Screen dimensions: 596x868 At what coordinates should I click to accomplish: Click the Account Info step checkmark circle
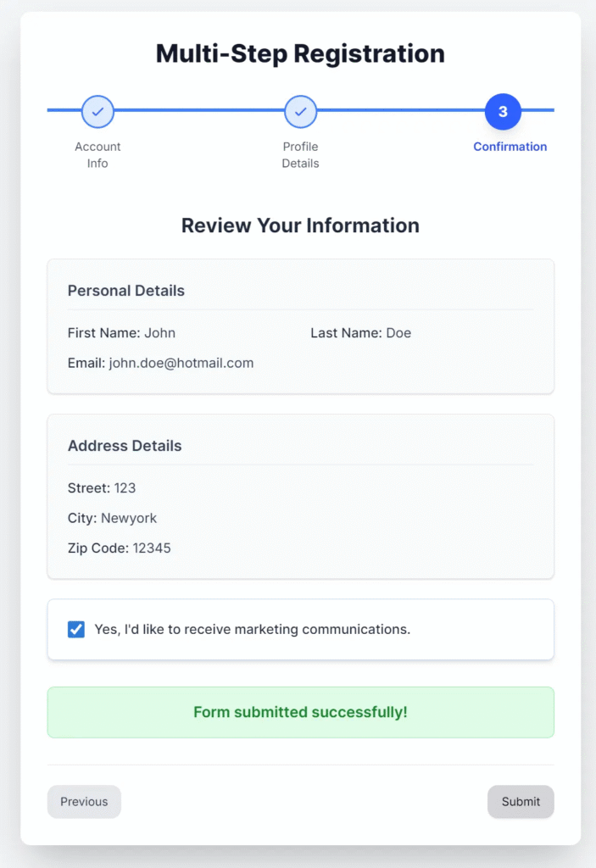pos(97,111)
